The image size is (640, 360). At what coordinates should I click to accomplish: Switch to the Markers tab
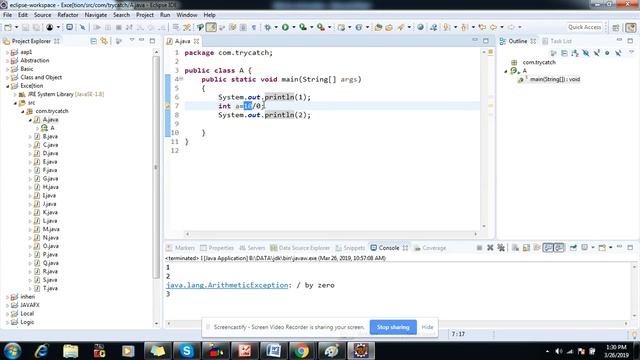[x=181, y=248]
